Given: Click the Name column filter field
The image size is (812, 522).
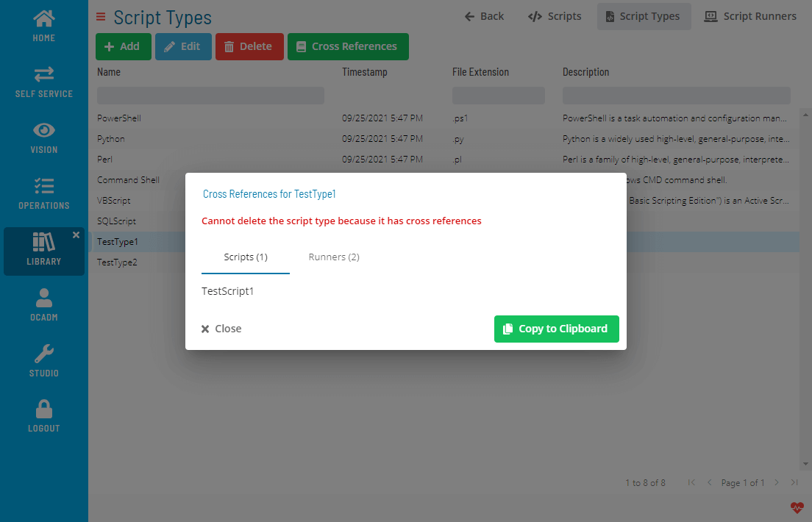Looking at the screenshot, I should point(210,96).
